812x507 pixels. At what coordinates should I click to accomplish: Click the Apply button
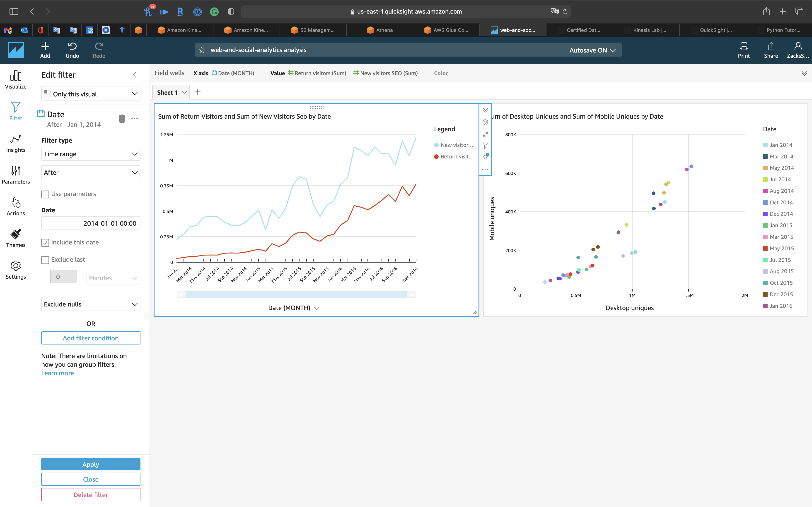[x=91, y=464]
